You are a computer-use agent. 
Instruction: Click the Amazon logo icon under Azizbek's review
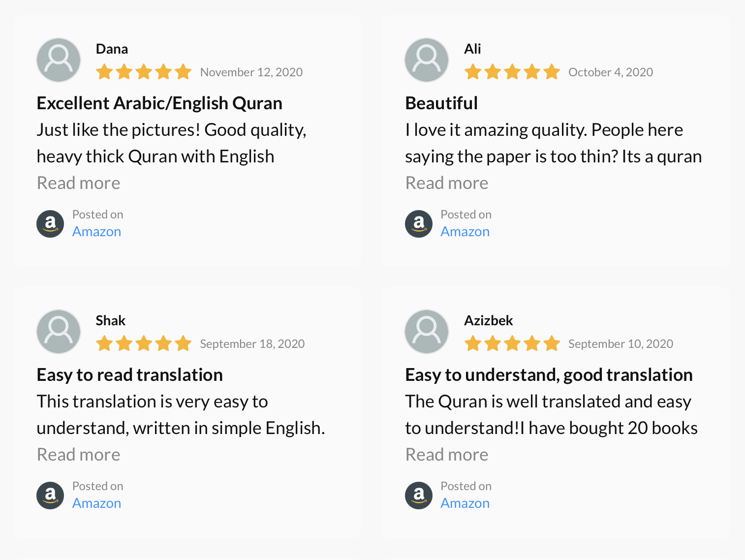click(419, 496)
